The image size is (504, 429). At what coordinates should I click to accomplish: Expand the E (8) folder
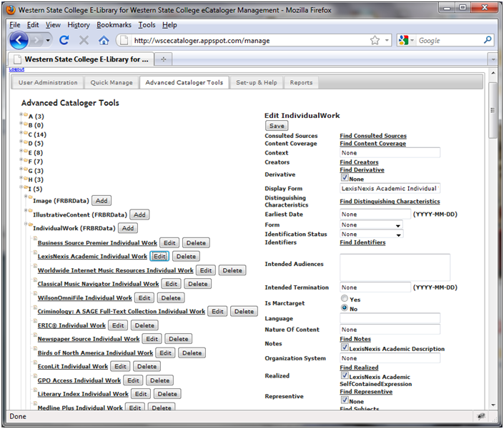pyautogui.click(x=21, y=150)
